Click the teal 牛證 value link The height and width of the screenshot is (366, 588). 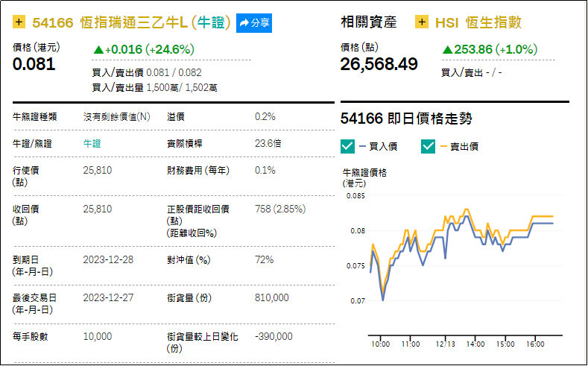[92, 144]
